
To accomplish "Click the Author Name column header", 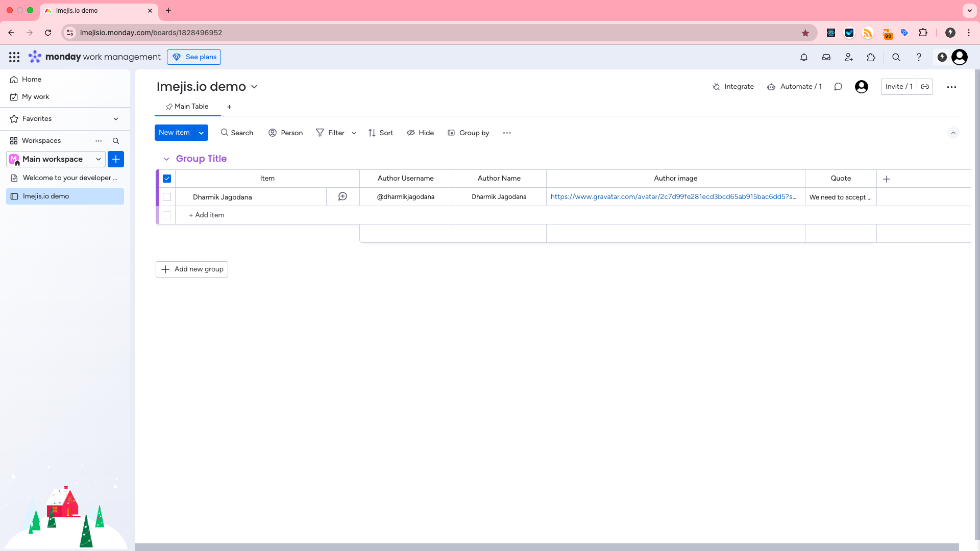I will tap(499, 179).
